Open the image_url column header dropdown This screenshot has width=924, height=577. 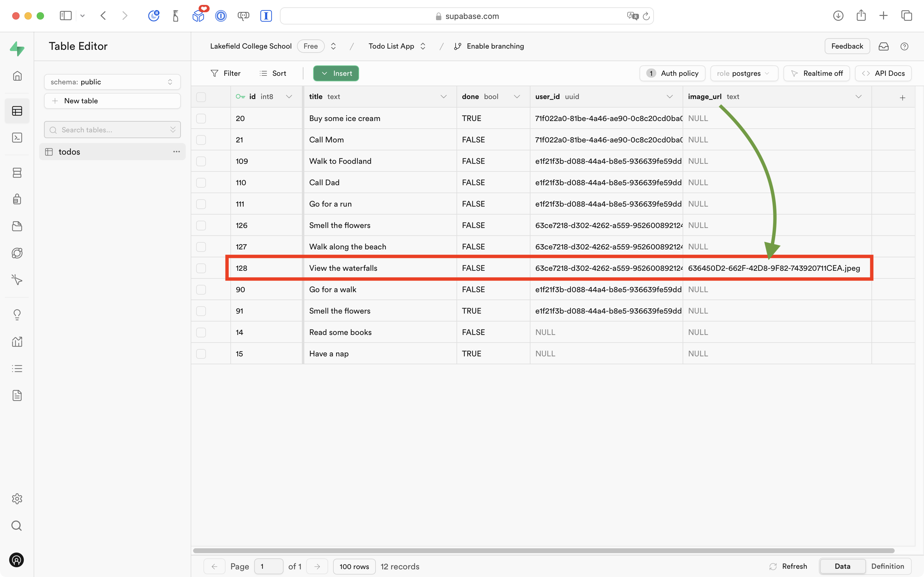(858, 97)
